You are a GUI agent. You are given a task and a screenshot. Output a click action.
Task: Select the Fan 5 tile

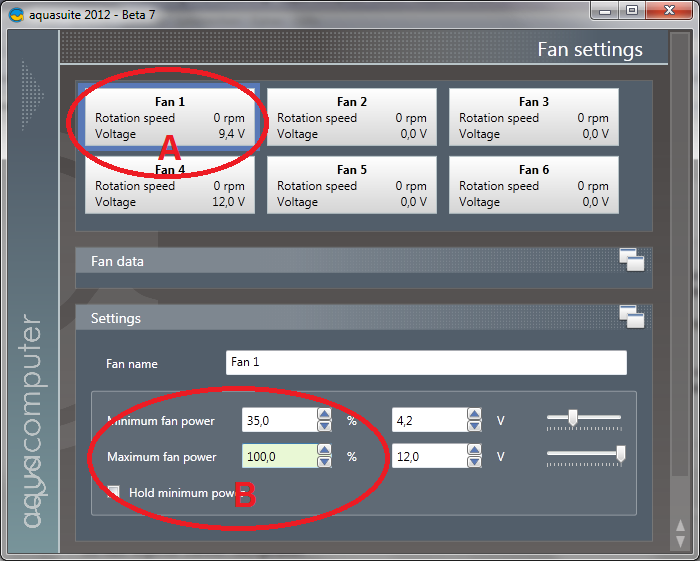click(352, 185)
